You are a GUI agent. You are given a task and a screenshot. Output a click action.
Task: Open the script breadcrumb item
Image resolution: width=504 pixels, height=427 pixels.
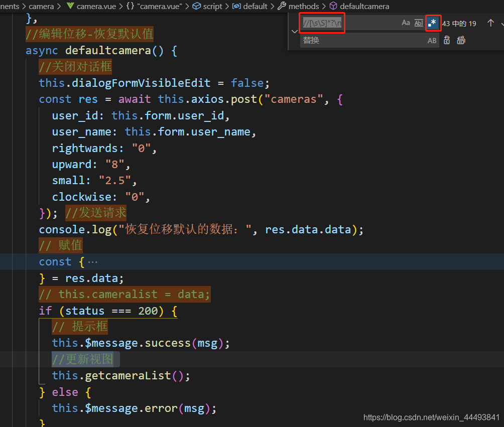click(x=212, y=6)
